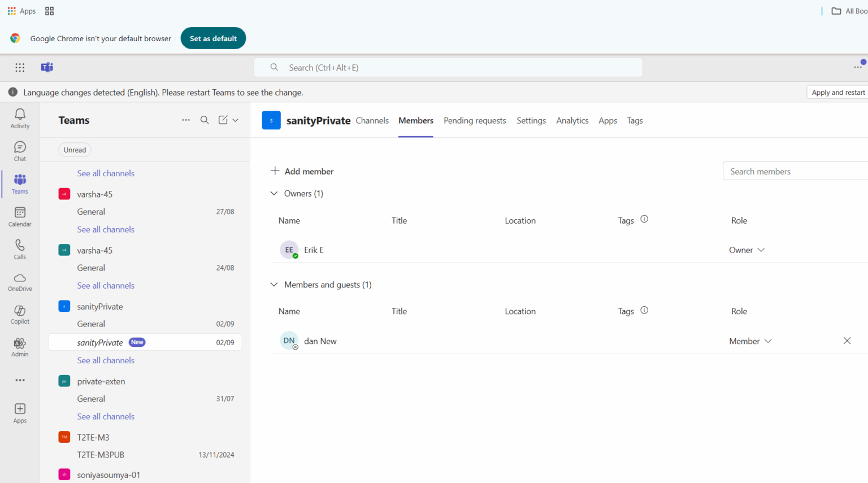Collapse the Owners section
The width and height of the screenshot is (868, 483).
[274, 193]
